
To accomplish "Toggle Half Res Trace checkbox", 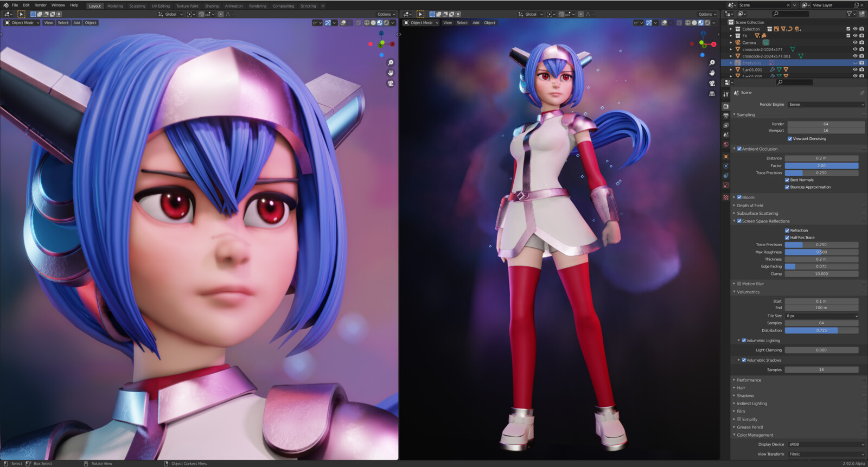I will [x=787, y=238].
